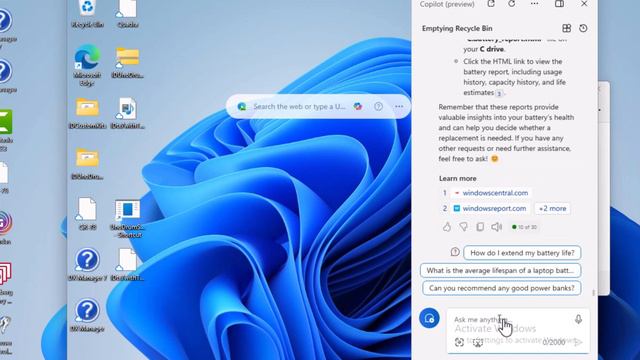Click Copilot icon in desktop search bar

pos(358,107)
